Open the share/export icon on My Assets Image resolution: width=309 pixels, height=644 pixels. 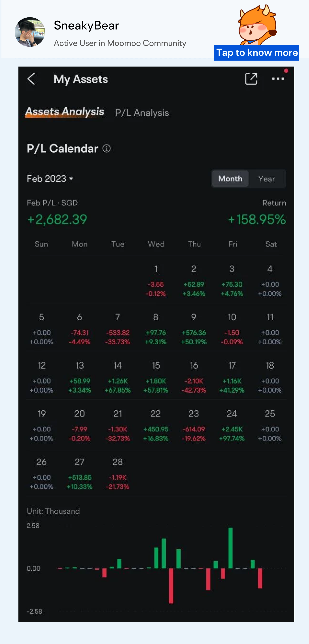tap(251, 79)
